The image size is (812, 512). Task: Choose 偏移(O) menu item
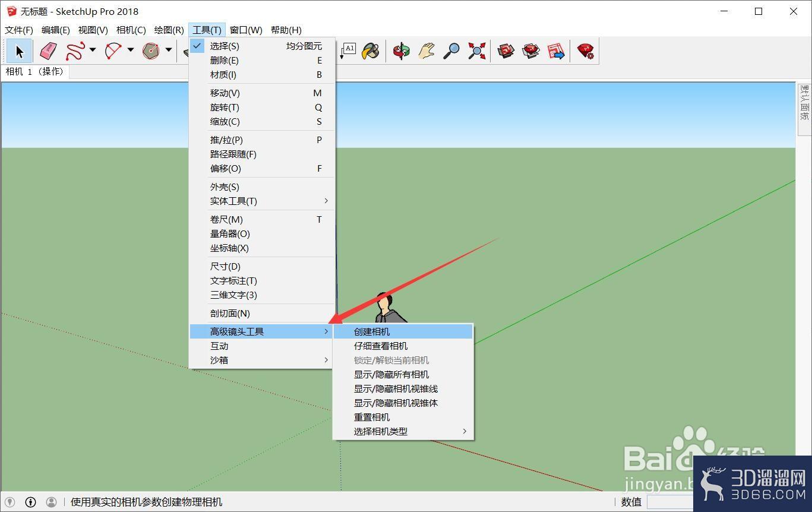pos(262,168)
